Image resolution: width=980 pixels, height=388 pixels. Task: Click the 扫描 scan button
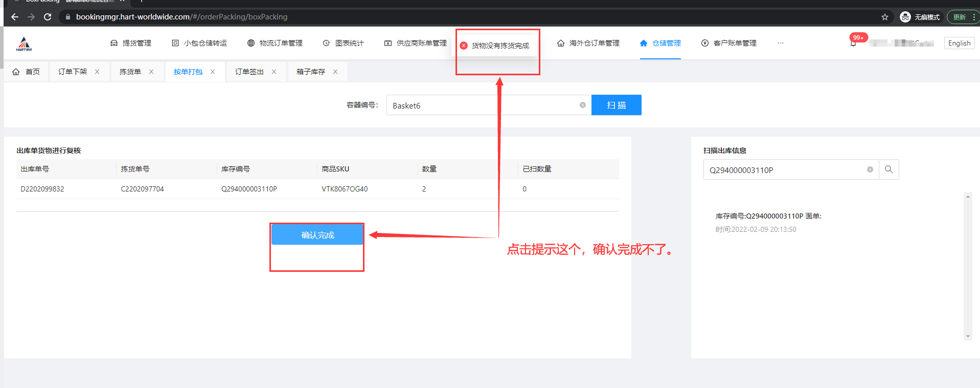[x=616, y=105]
